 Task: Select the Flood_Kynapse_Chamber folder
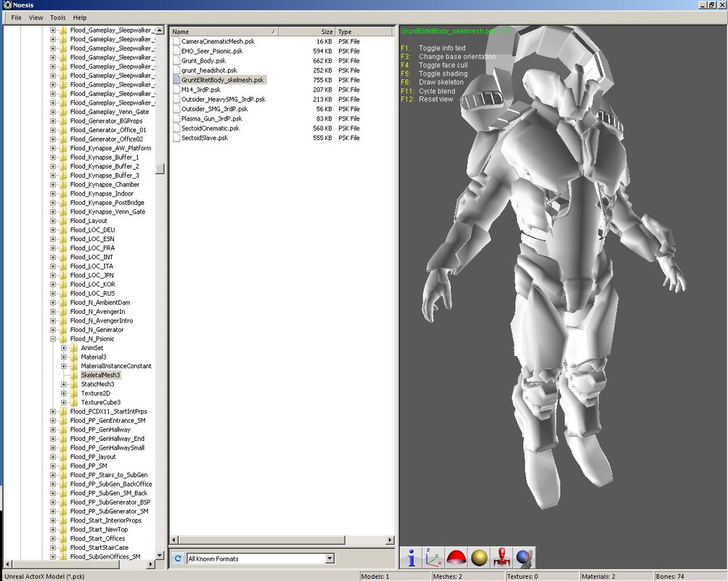(105, 184)
